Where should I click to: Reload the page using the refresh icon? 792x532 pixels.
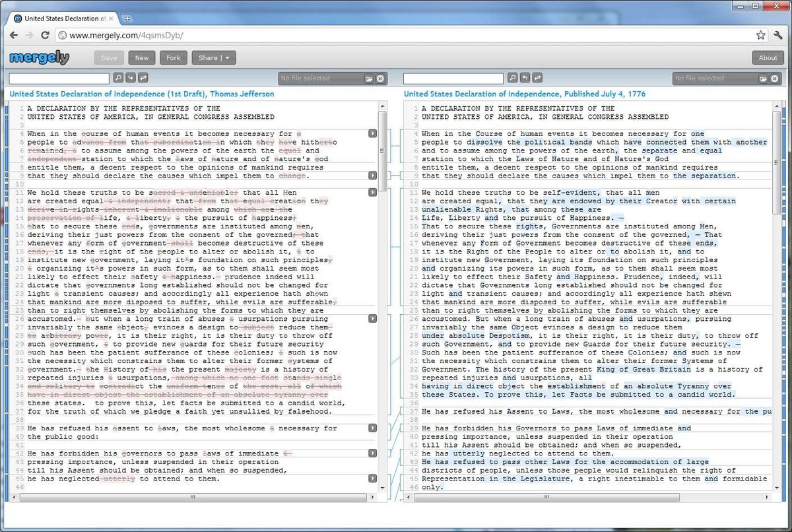pyautogui.click(x=45, y=36)
